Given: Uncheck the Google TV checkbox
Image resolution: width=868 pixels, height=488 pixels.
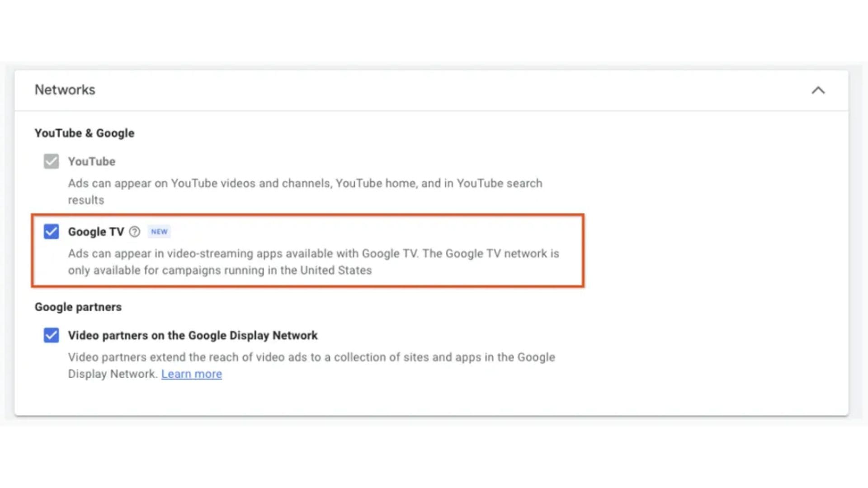Looking at the screenshot, I should (x=51, y=232).
